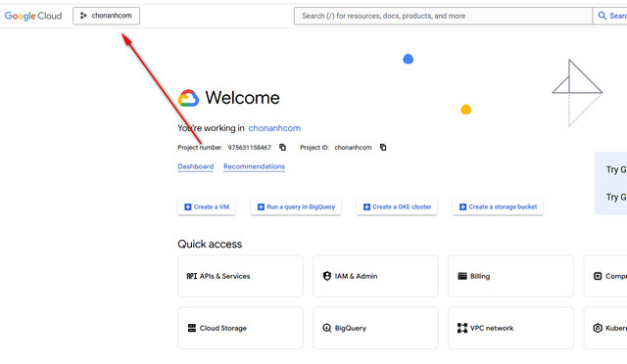The width and height of the screenshot is (627, 364).
Task: Click the IAM shield icon
Action: (x=327, y=276)
